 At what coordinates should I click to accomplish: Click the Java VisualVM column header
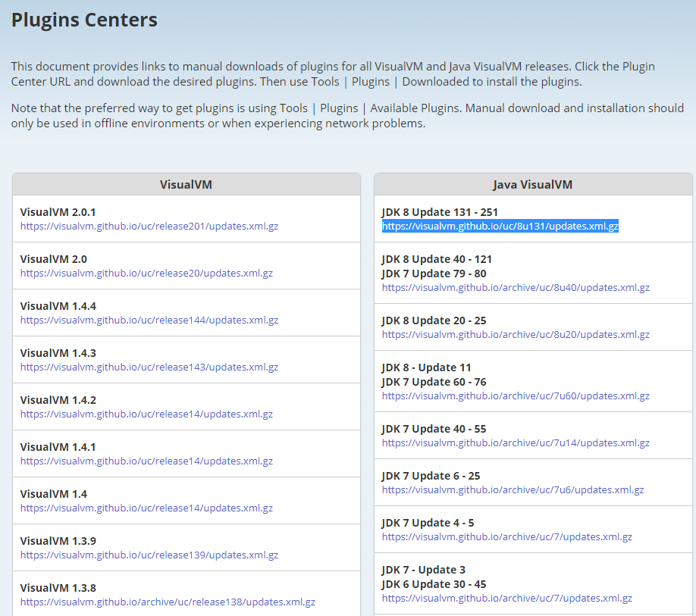click(533, 184)
